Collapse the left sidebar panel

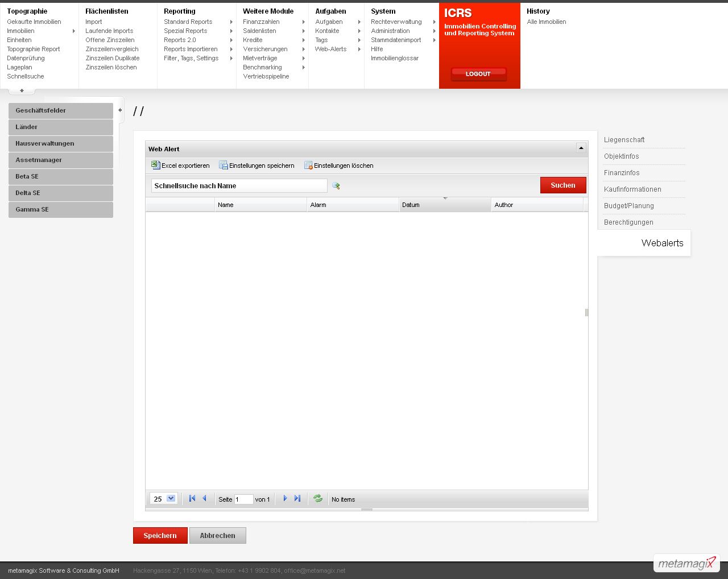pos(120,110)
